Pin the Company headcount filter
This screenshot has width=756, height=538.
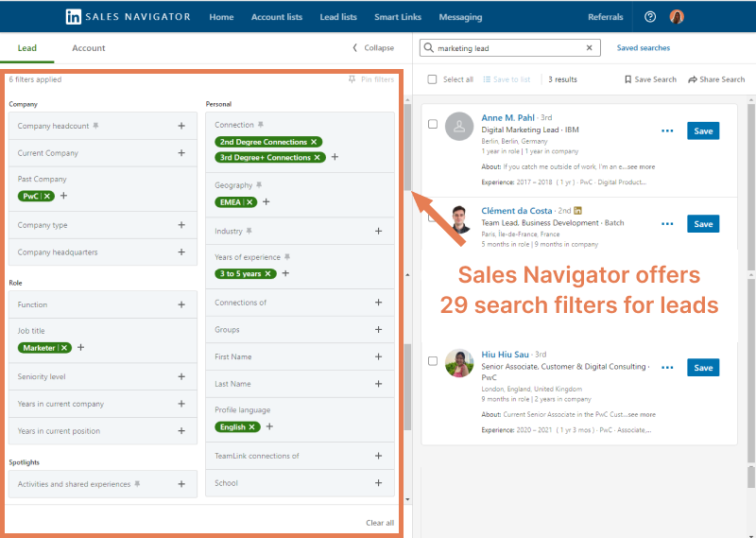pyautogui.click(x=96, y=126)
